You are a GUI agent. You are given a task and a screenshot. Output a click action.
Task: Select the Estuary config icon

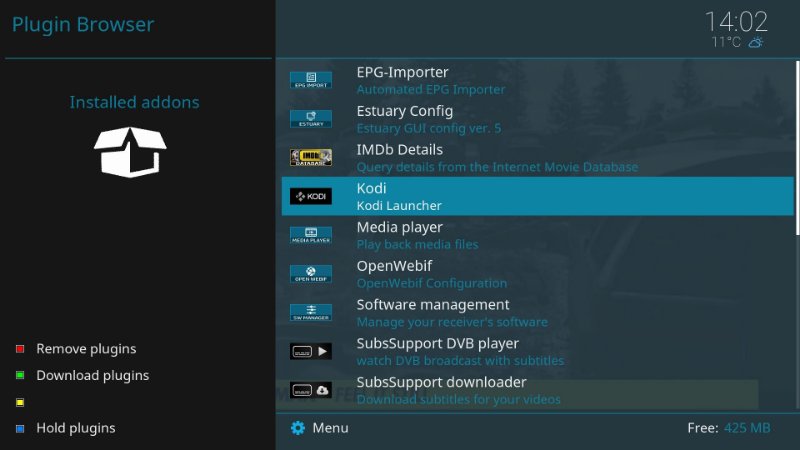(x=310, y=119)
